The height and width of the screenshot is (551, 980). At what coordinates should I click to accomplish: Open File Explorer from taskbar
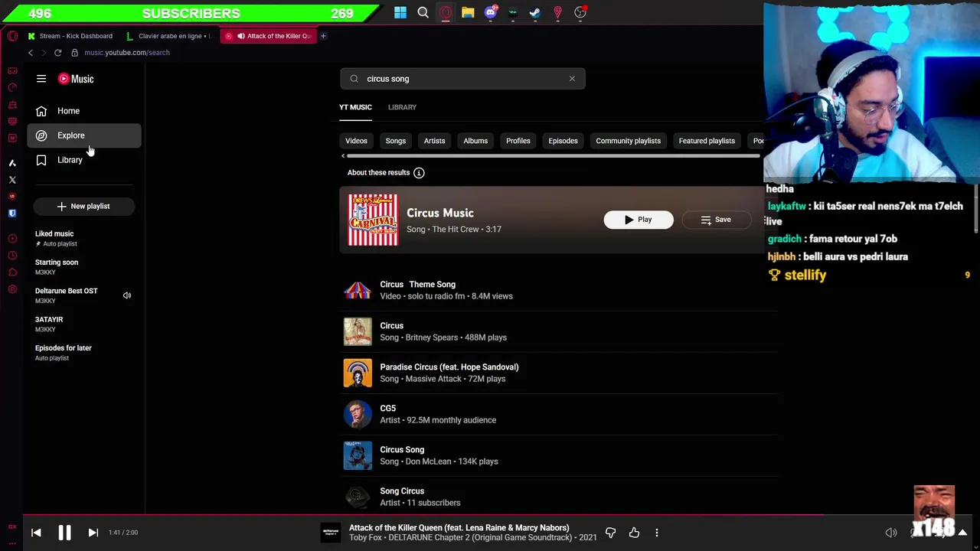pyautogui.click(x=468, y=12)
